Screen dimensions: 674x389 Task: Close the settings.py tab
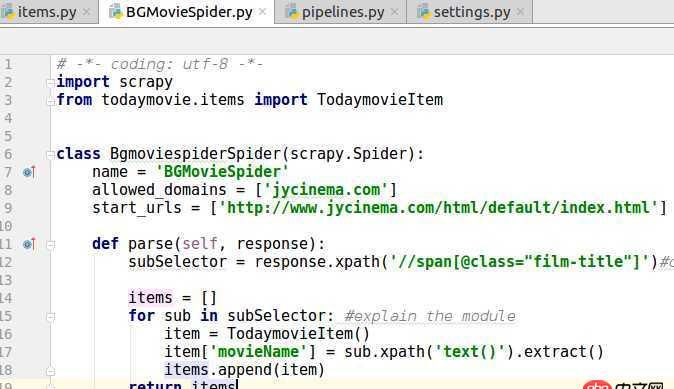click(520, 12)
